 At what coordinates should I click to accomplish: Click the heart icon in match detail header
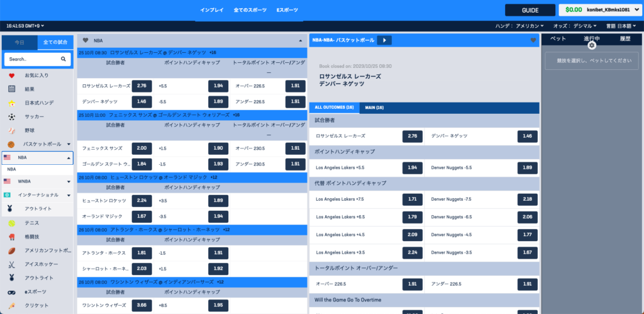point(533,40)
